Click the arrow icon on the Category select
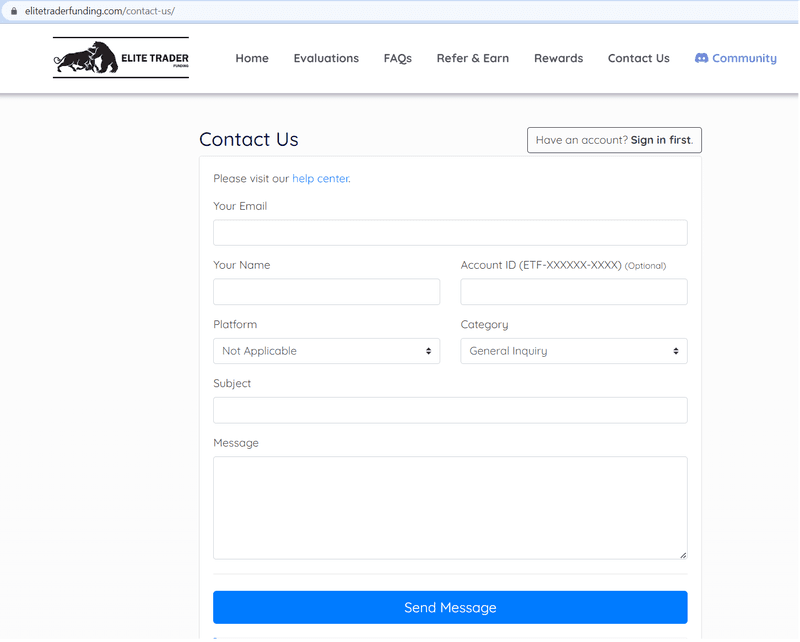Viewport: 800px width, 642px height. [676, 351]
